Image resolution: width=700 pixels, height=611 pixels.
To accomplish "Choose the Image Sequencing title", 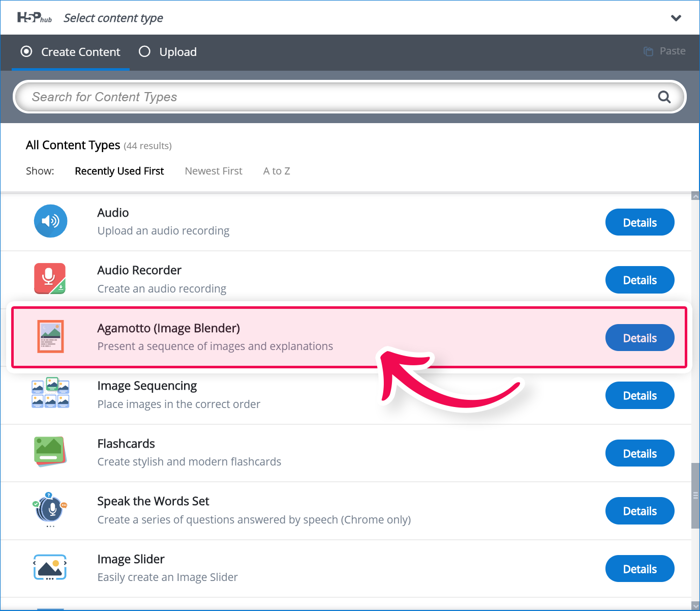I will click(147, 386).
